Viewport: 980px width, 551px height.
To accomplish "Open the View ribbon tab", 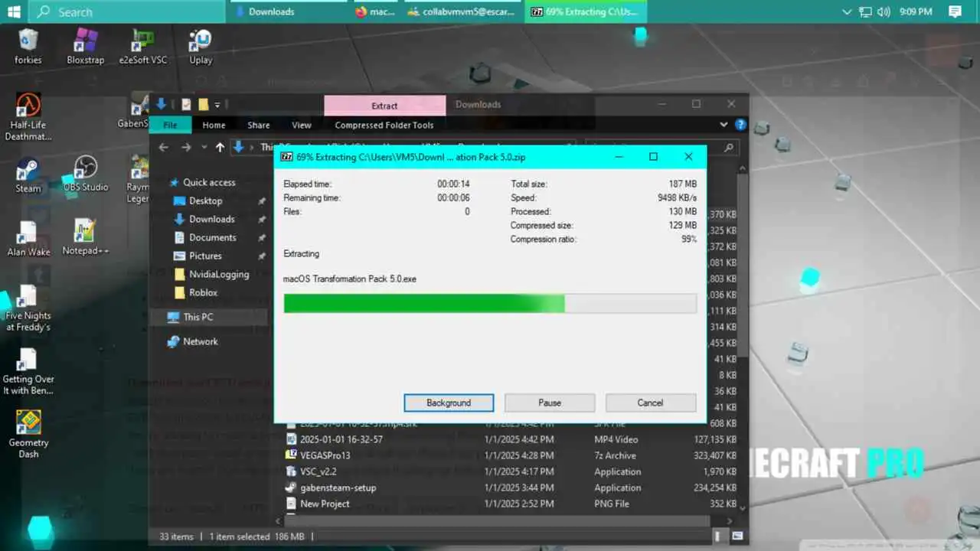I will pyautogui.click(x=302, y=125).
